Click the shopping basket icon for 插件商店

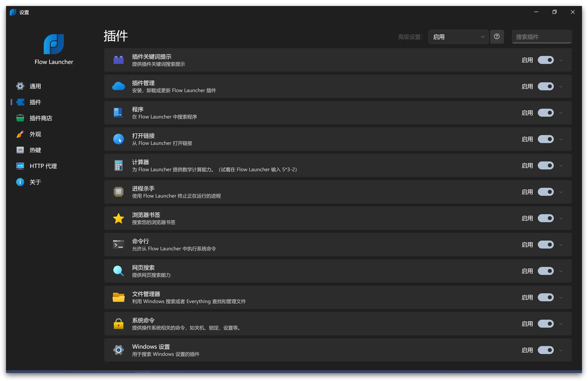20,118
